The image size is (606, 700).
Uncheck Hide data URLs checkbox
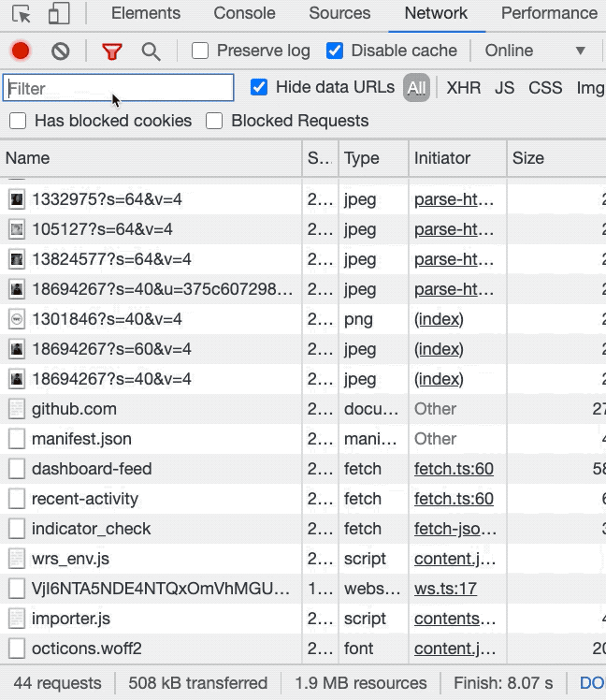coord(259,87)
